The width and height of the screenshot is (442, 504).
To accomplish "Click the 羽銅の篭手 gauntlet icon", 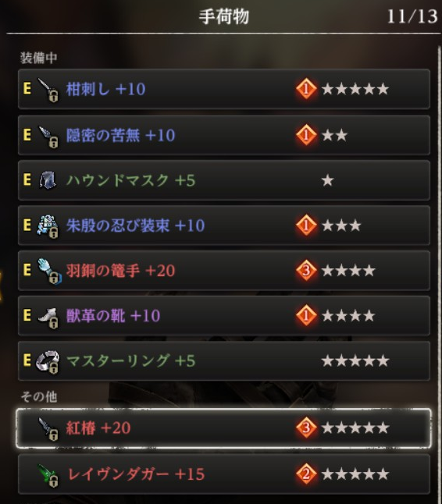I will coord(49,271).
